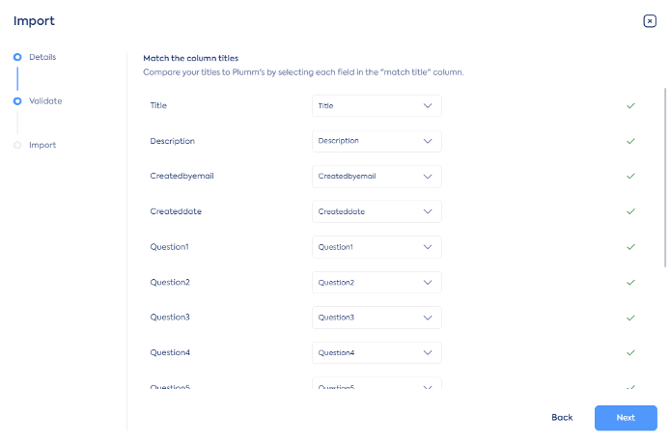670x444 pixels.
Task: Click the green checkmark beside Question1
Action: point(631,247)
